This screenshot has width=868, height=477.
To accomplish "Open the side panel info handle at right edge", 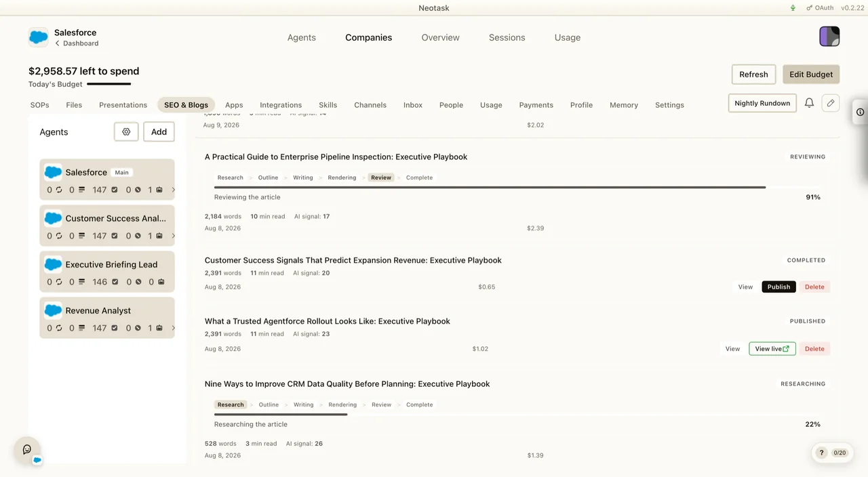I will (x=860, y=112).
